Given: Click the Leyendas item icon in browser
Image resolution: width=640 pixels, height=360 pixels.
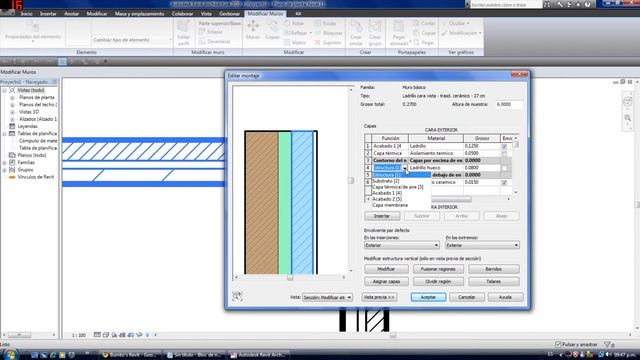Looking at the screenshot, I should coord(12,126).
